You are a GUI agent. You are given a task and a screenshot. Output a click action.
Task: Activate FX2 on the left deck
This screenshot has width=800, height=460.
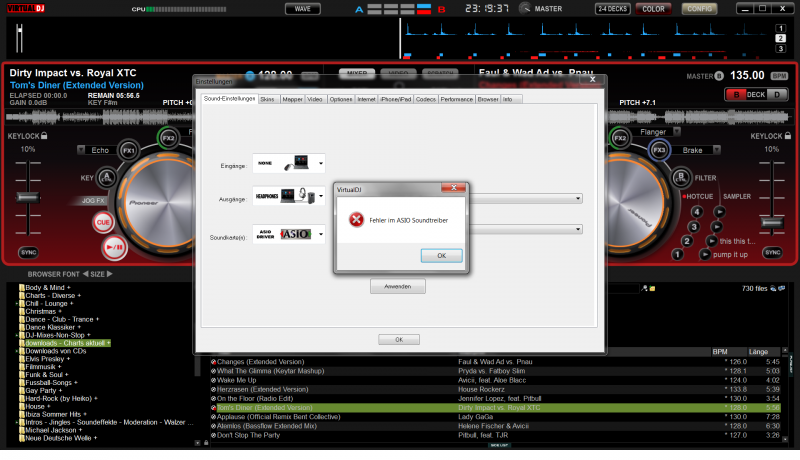[x=168, y=138]
